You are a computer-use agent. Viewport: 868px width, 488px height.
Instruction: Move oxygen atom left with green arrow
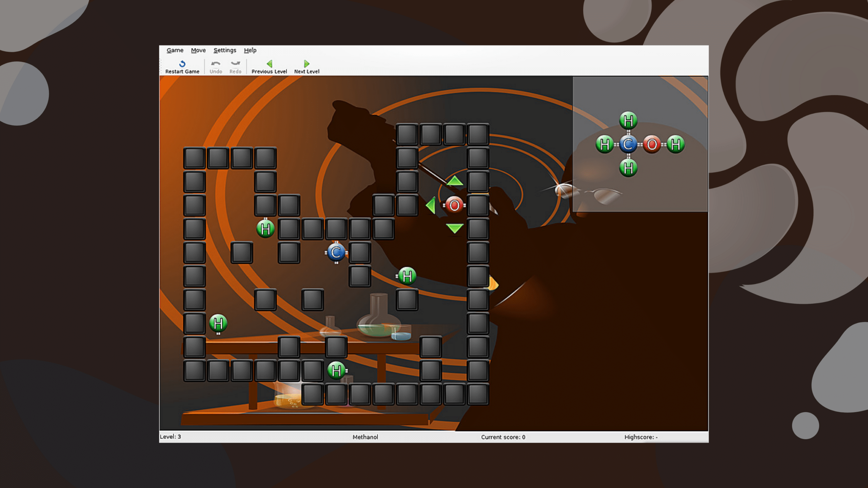tap(431, 205)
